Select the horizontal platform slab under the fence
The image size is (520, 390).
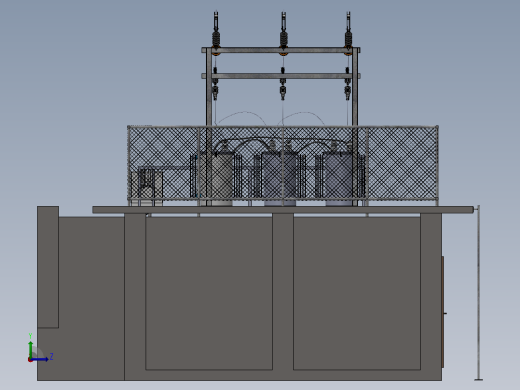tap(283, 210)
